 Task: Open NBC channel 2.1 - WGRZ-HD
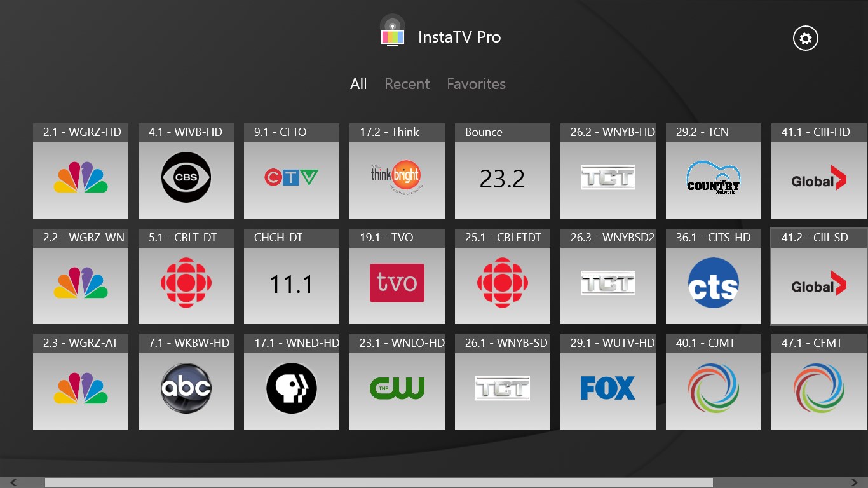[81, 171]
